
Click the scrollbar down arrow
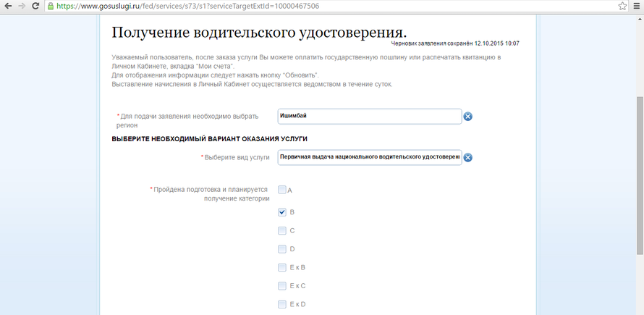pyautogui.click(x=639, y=310)
